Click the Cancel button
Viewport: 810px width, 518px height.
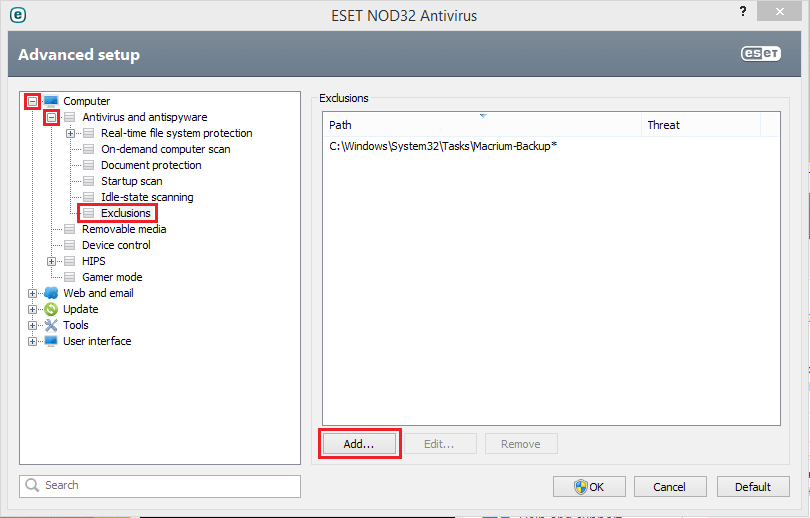(x=670, y=486)
